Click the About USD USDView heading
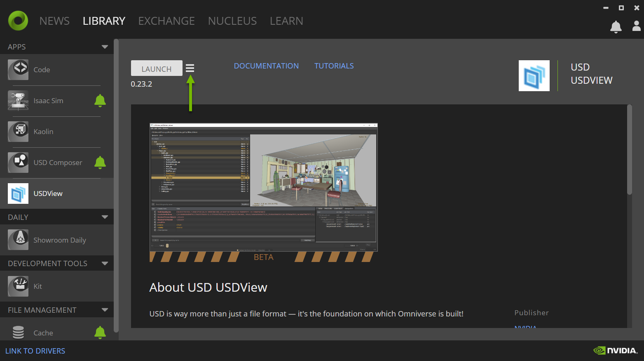The height and width of the screenshot is (361, 644). tap(208, 288)
